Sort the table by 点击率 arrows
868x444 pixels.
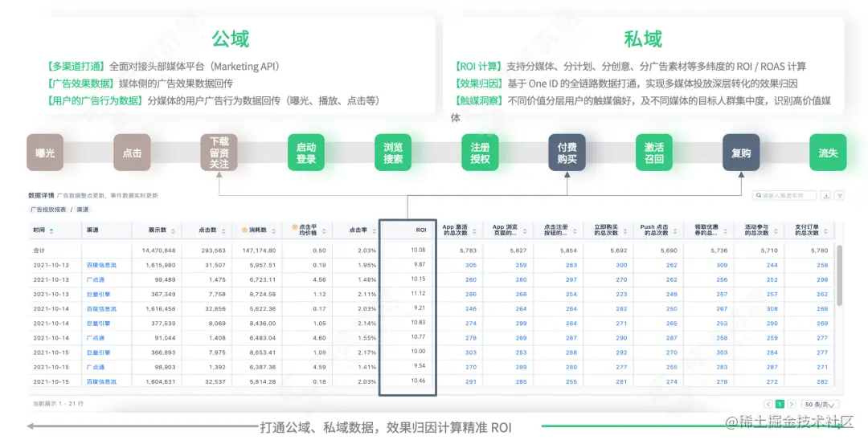click(375, 230)
